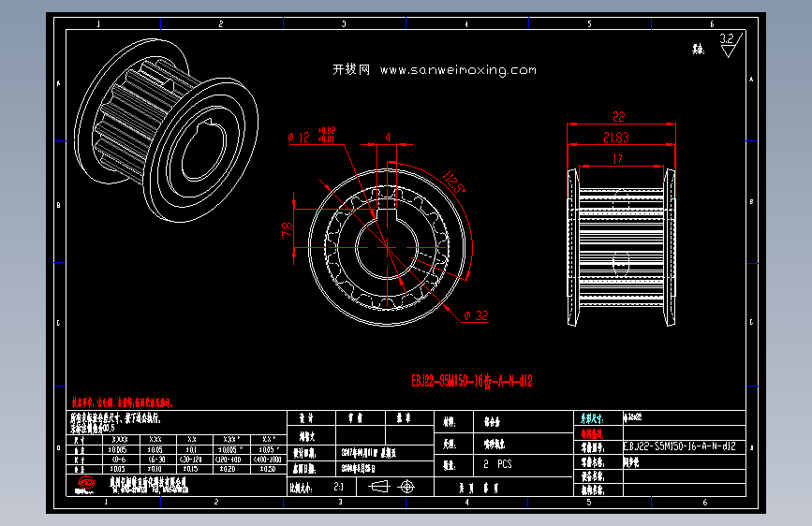Select the 17 belt width dimension
Image resolution: width=812 pixels, height=526 pixels.
[617, 159]
